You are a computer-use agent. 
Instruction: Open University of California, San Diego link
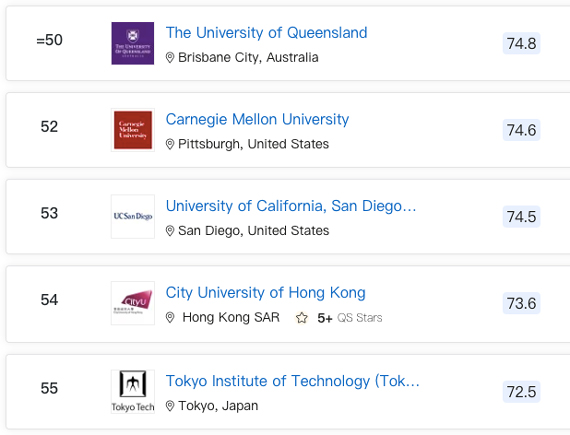(x=291, y=206)
